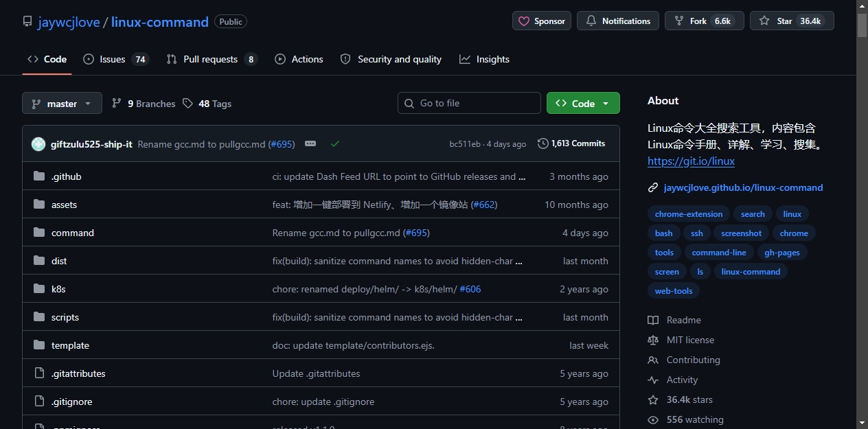Open commit 'doc: update template/contributors.ejs.'
Viewport: 868px width, 429px height.
click(x=354, y=345)
